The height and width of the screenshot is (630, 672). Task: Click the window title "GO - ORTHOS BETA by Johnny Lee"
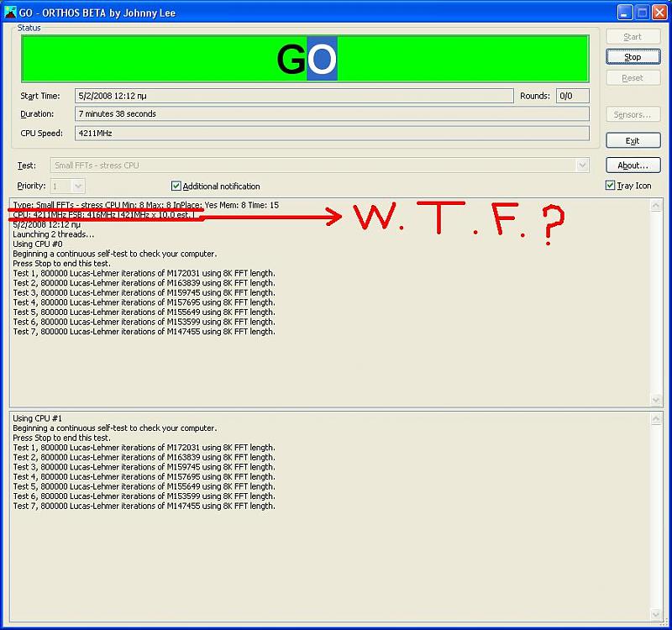[97, 13]
